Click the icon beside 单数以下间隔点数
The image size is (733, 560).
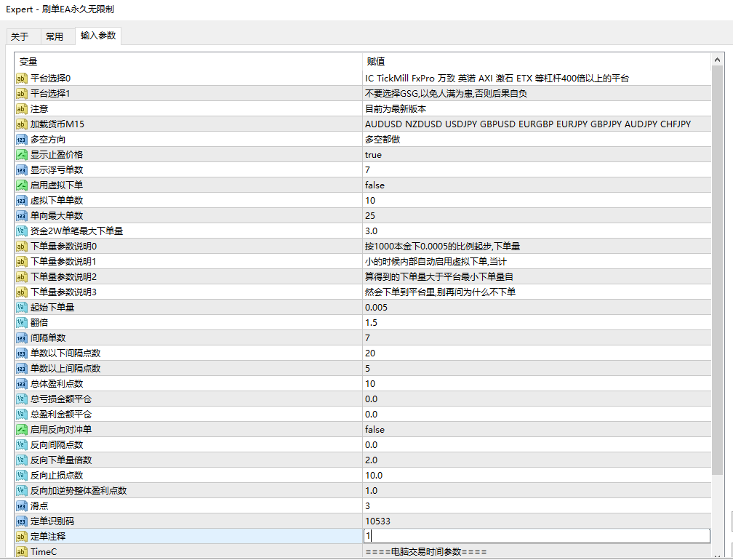click(22, 353)
